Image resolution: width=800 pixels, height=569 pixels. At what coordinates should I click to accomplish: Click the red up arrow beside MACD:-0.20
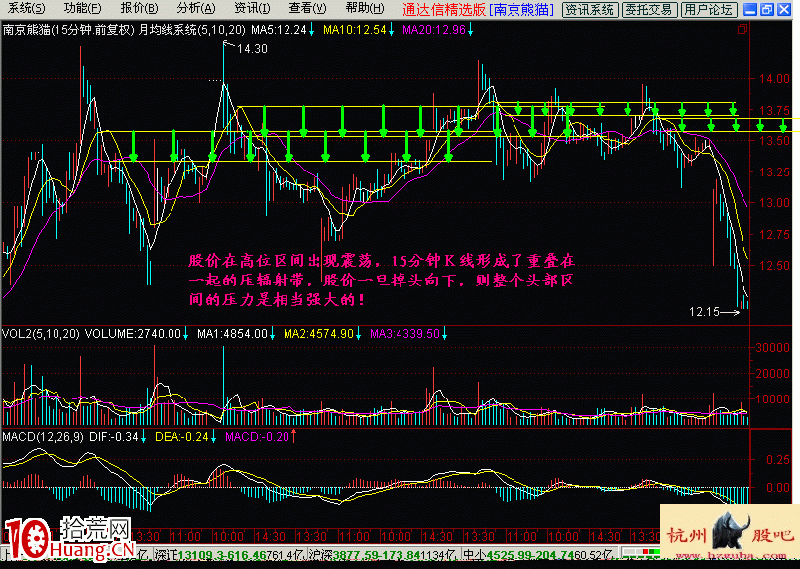pos(293,437)
